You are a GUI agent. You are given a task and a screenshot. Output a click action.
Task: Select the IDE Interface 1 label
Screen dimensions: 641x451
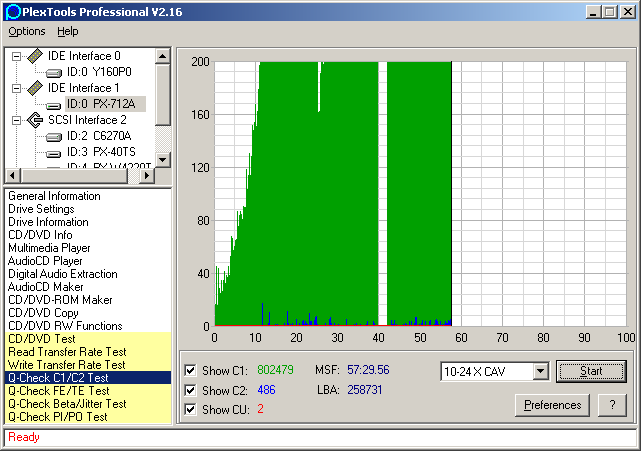click(x=84, y=88)
